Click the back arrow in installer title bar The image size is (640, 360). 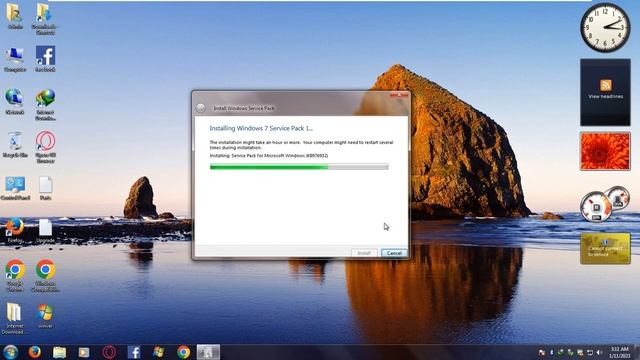pos(200,108)
